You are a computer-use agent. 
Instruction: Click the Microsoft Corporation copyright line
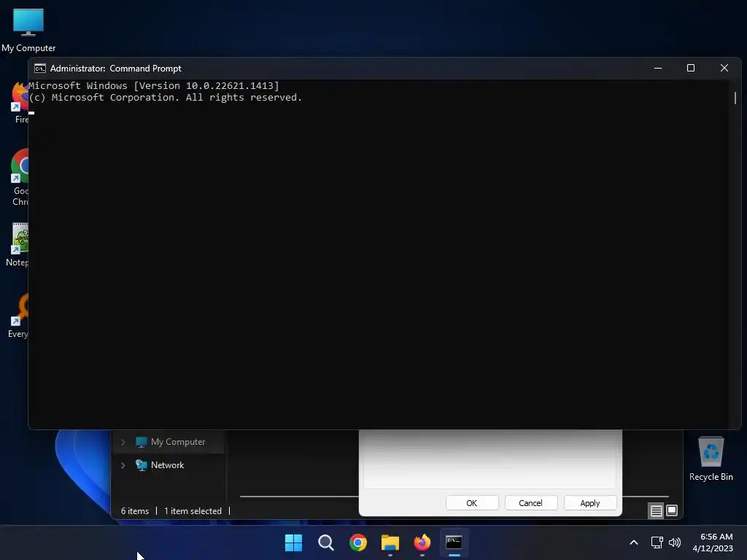166,97
